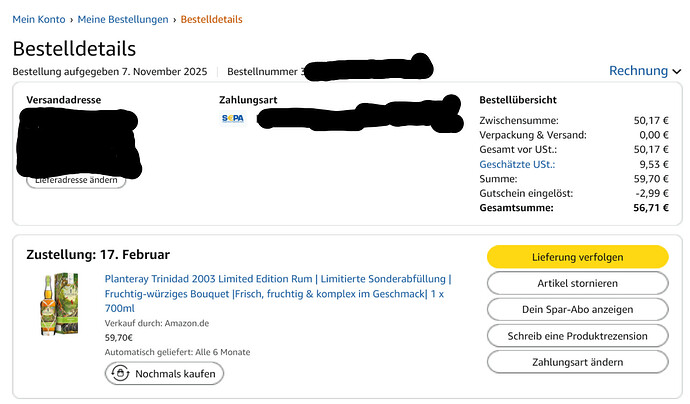Click the Bestelldetails breadcrumb item
690x404 pixels.
tap(211, 19)
